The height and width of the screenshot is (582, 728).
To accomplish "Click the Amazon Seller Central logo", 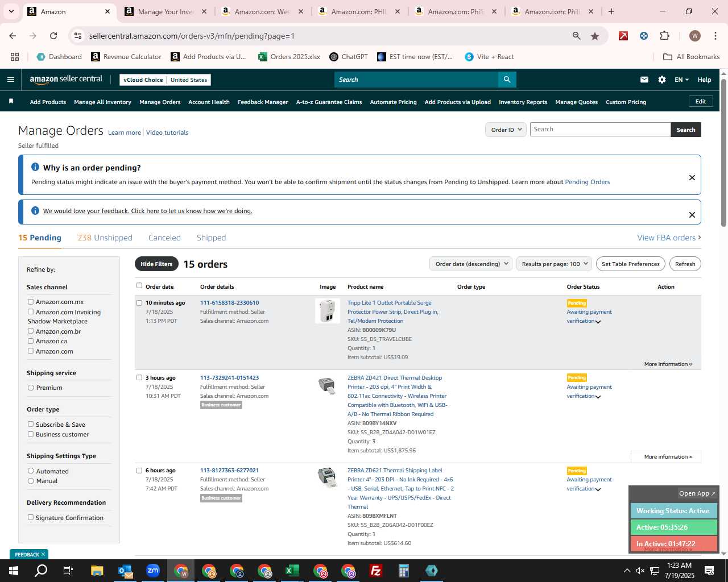I will [66, 80].
